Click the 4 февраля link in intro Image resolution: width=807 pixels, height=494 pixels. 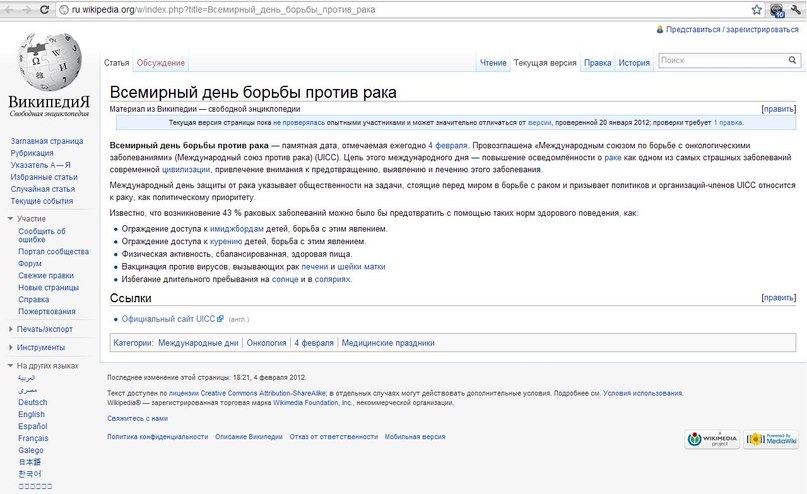(x=448, y=145)
